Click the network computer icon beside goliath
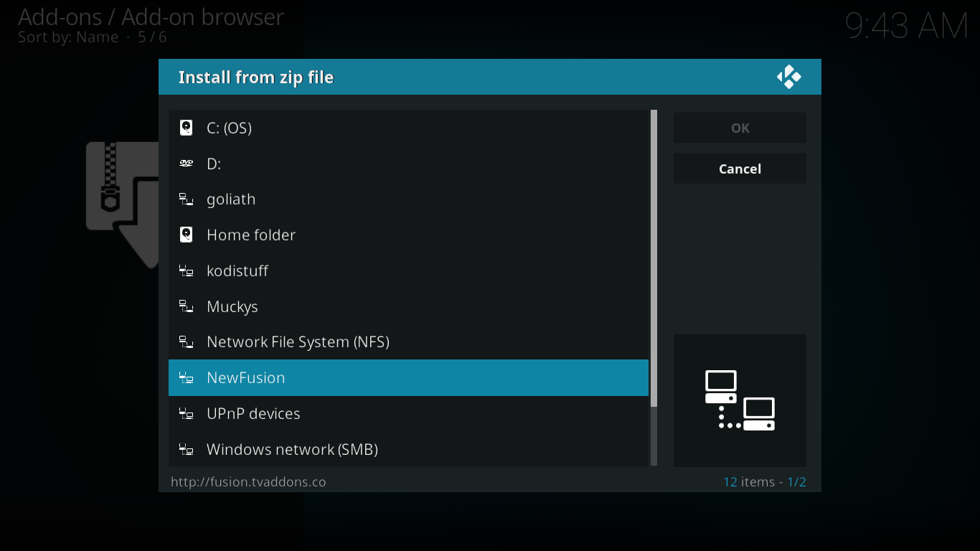 tap(187, 199)
